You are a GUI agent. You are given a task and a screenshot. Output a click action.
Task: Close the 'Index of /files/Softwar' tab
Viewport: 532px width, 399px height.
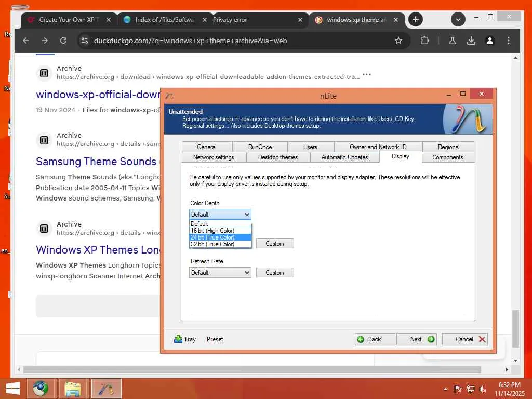coord(205,20)
